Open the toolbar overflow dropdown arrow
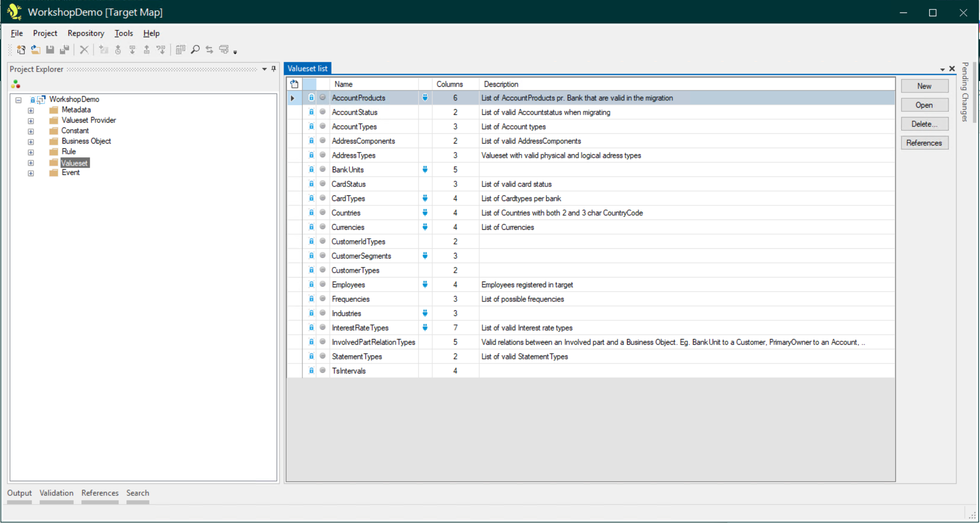This screenshot has height=523, width=980. point(236,51)
